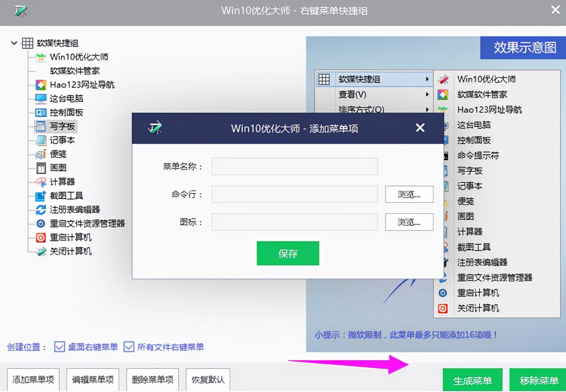The width and height of the screenshot is (566, 392).
Task: Open the 查看(V) submenu arrow in the preview
Action: point(427,94)
